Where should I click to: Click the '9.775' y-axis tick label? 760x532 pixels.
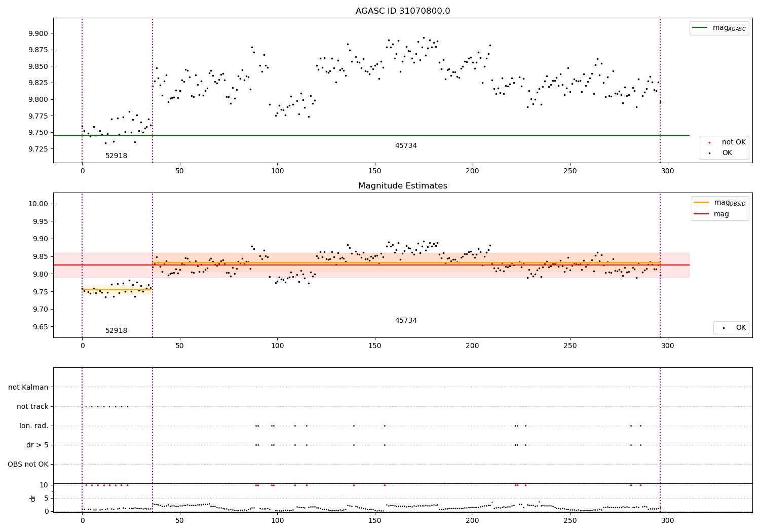(38, 116)
